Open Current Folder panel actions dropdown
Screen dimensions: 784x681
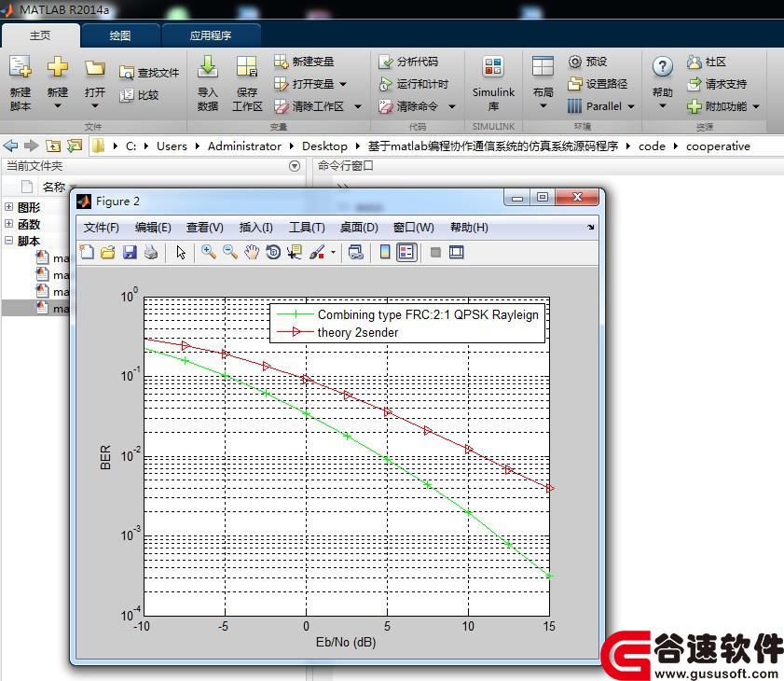[x=295, y=166]
